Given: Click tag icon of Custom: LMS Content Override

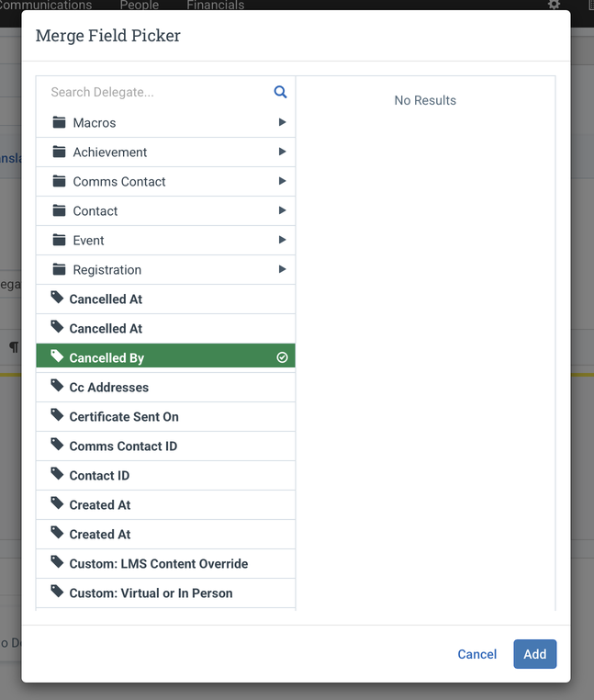Looking at the screenshot, I should 57,561.
